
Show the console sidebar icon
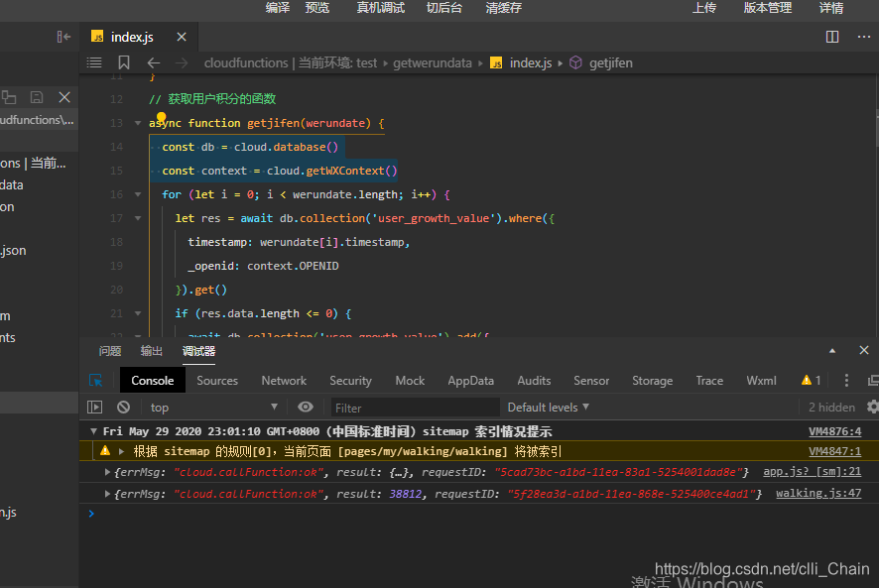(x=94, y=408)
